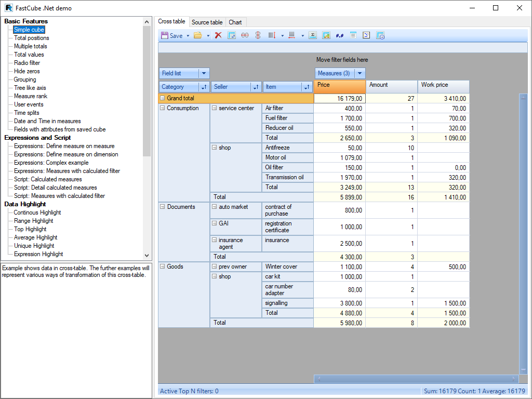
Task: Open a cube file via the folder icon
Action: (198, 35)
